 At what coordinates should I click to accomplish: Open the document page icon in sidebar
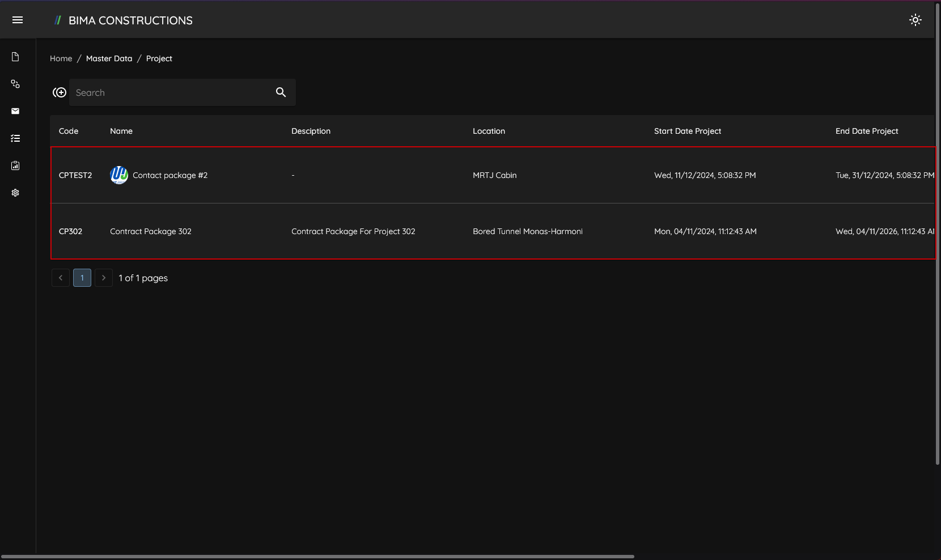[15, 57]
